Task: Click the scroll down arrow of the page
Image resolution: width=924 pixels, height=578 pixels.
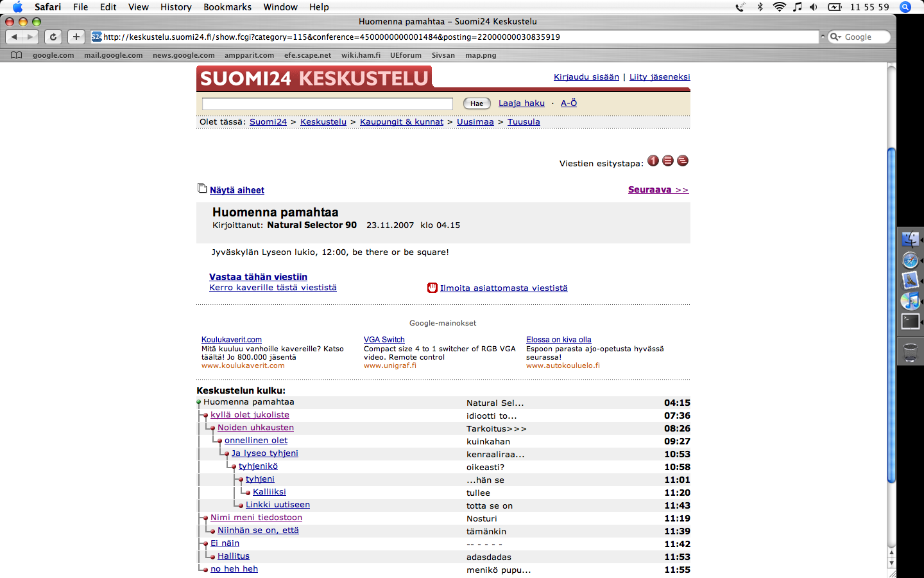Action: (x=891, y=563)
